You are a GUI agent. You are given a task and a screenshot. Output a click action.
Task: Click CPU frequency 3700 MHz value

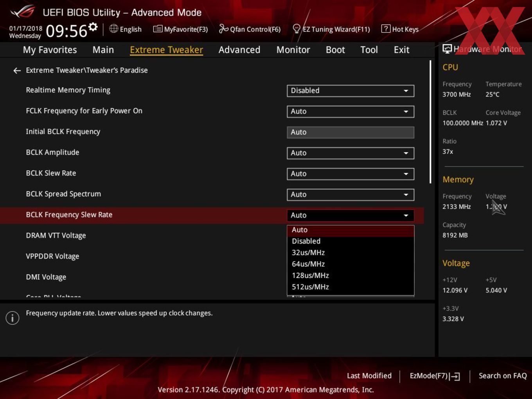tap(457, 94)
